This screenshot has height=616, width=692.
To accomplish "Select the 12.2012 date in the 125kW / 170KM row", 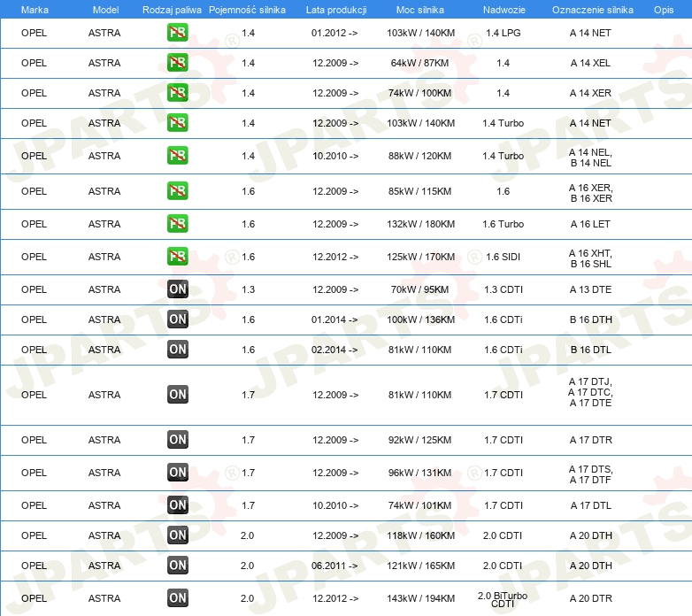I will (335, 257).
